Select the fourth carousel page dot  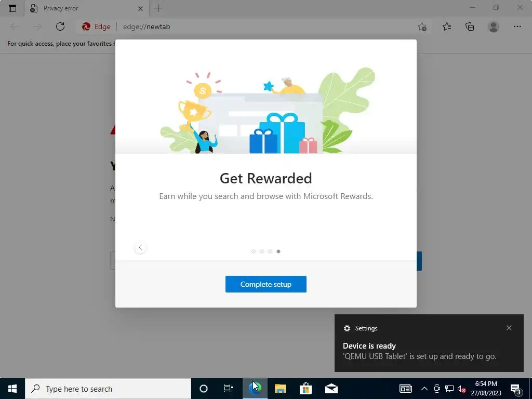point(278,251)
